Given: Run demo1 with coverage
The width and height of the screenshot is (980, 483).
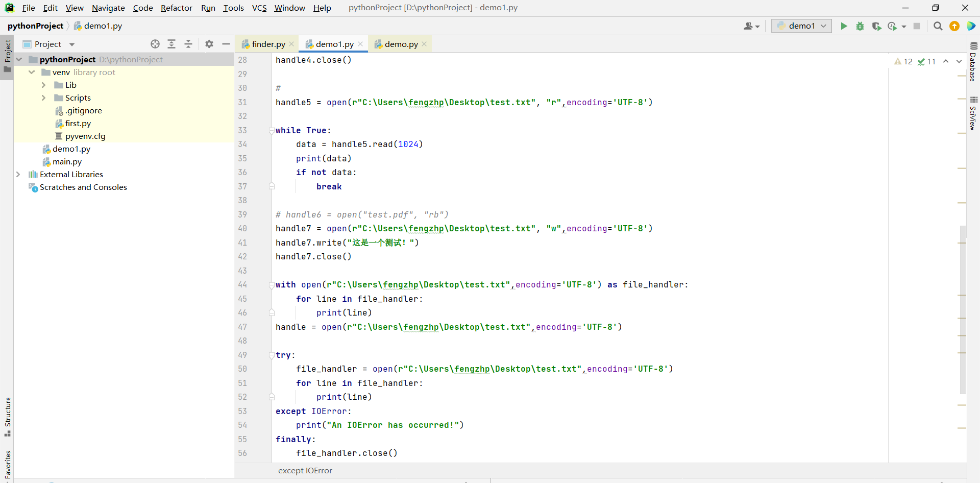Looking at the screenshot, I should (876, 26).
